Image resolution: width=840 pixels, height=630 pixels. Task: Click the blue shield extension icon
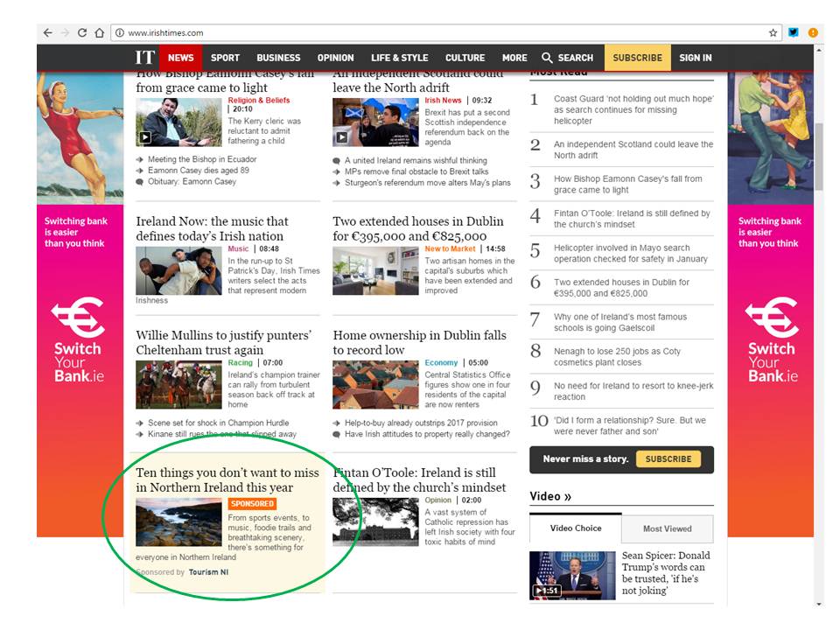(794, 32)
